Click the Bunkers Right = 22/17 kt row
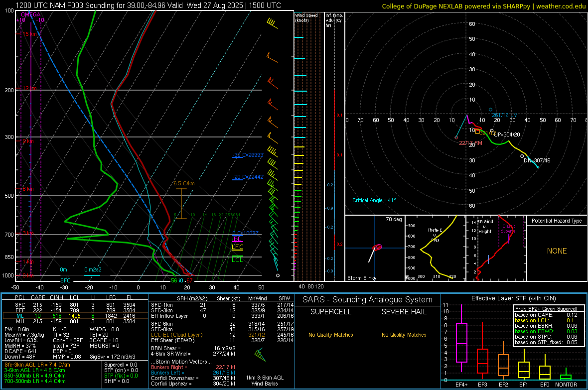This screenshot has height=390, width=588. [x=193, y=367]
